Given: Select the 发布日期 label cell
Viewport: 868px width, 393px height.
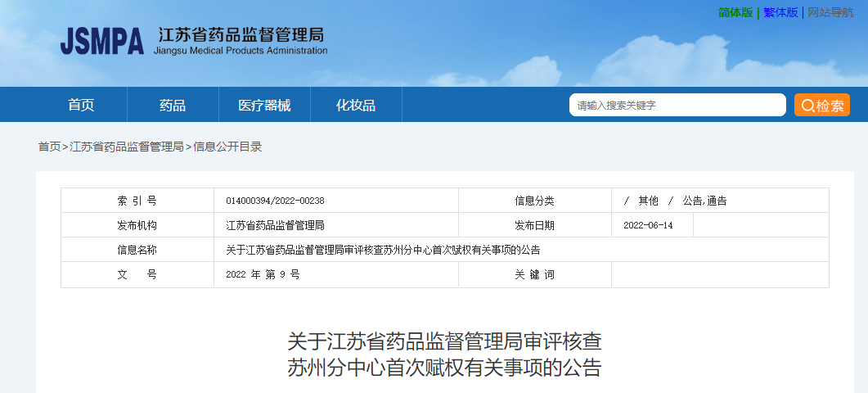Looking at the screenshot, I should (x=535, y=226).
